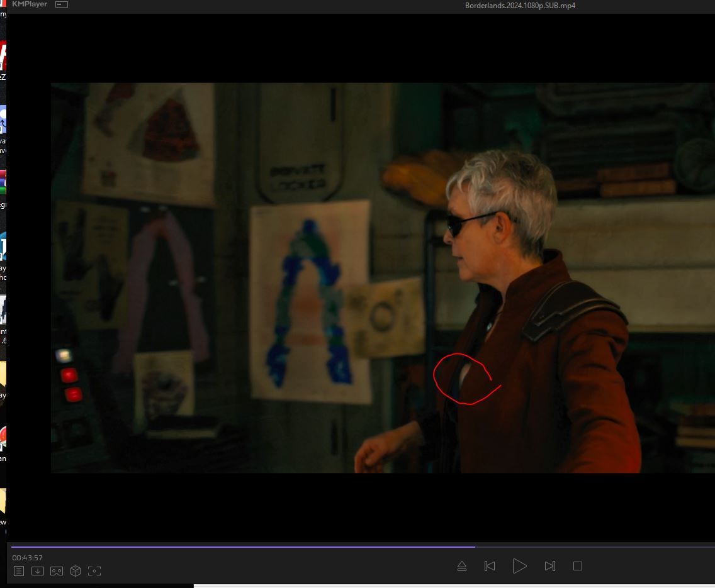Screen dimensions: 715x588
Task: Go back to the previous track
Action: [x=490, y=566]
